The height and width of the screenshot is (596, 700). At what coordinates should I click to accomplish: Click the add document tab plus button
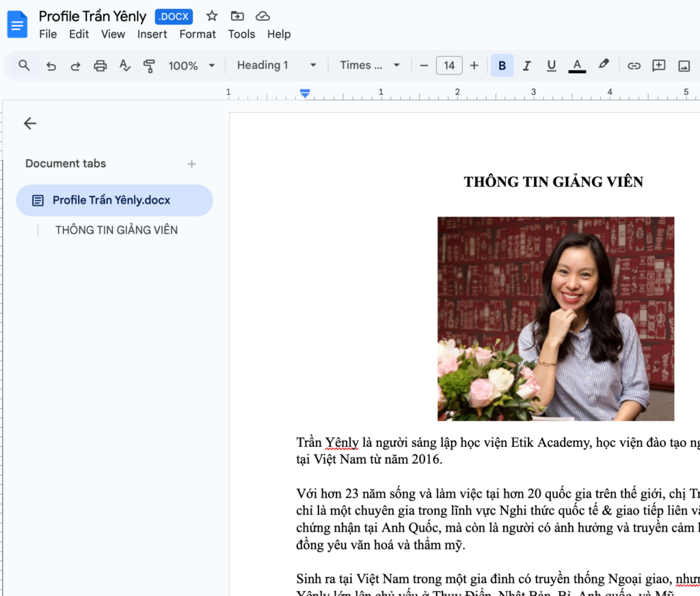(191, 164)
